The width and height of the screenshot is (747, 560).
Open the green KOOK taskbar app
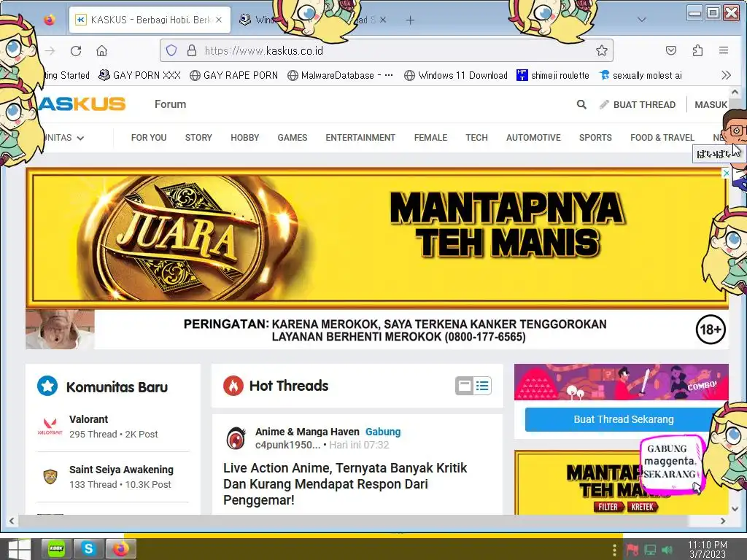[x=56, y=548]
